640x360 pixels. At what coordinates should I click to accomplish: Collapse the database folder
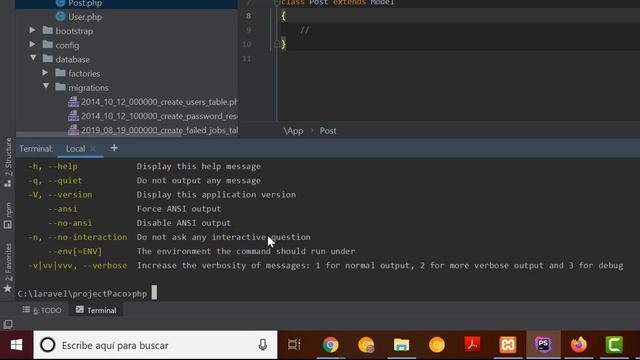[x=33, y=58]
